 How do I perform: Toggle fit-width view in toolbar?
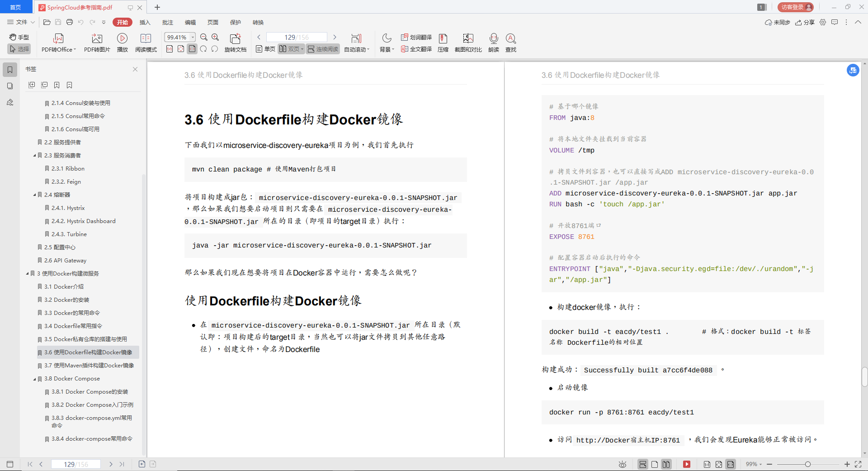coord(192,49)
